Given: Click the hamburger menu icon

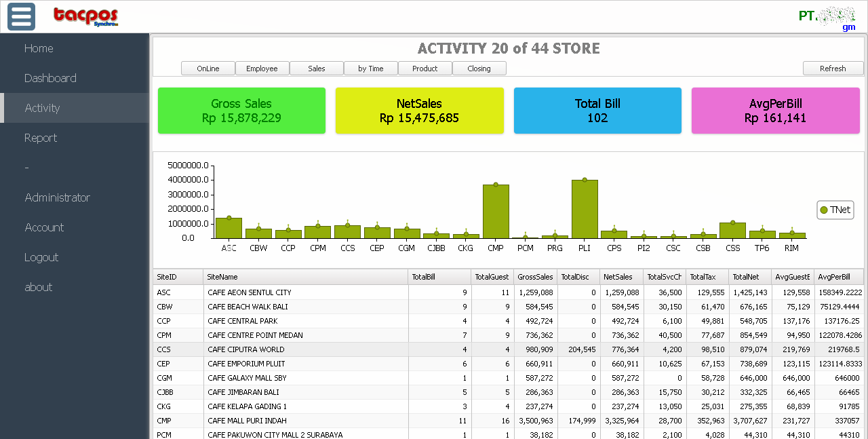Looking at the screenshot, I should [x=21, y=16].
